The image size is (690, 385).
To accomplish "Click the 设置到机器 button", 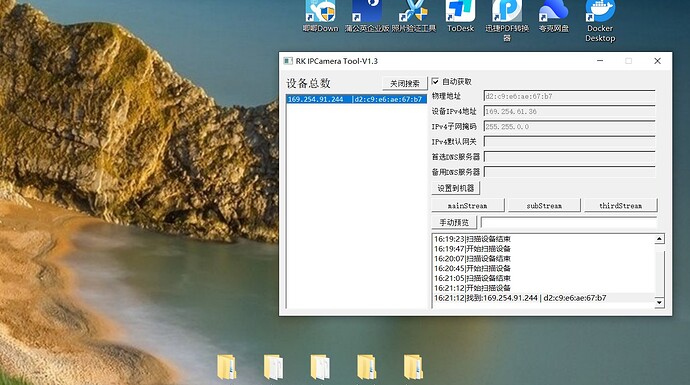I will (x=455, y=188).
